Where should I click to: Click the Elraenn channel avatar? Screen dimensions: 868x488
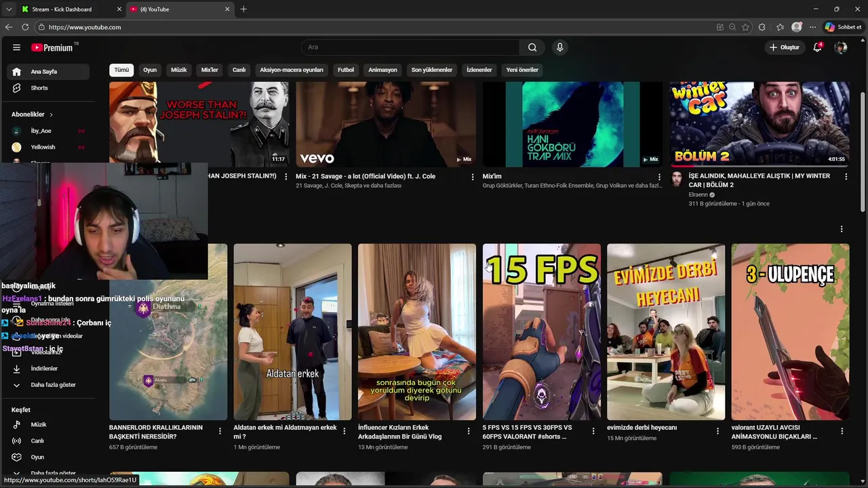[x=677, y=178]
